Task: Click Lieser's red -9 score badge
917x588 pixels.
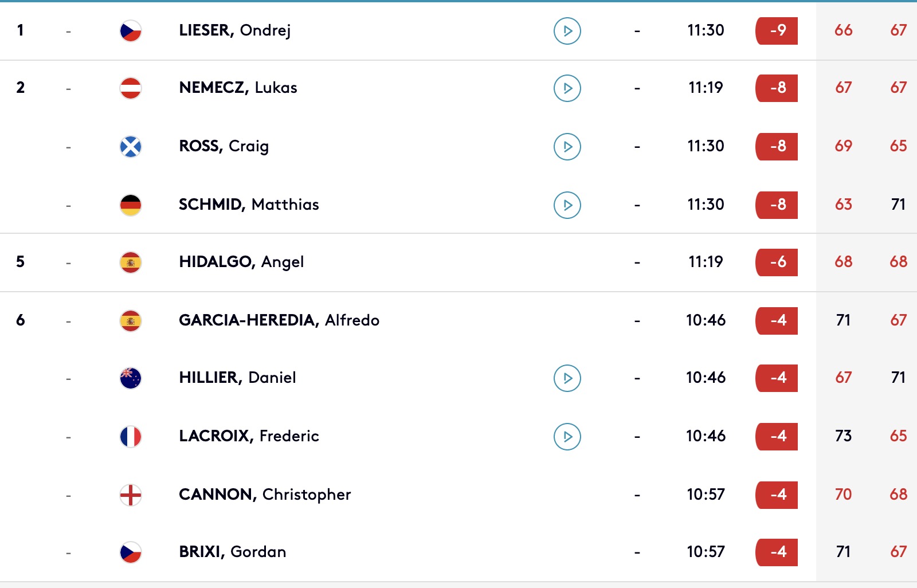Action: click(x=777, y=31)
